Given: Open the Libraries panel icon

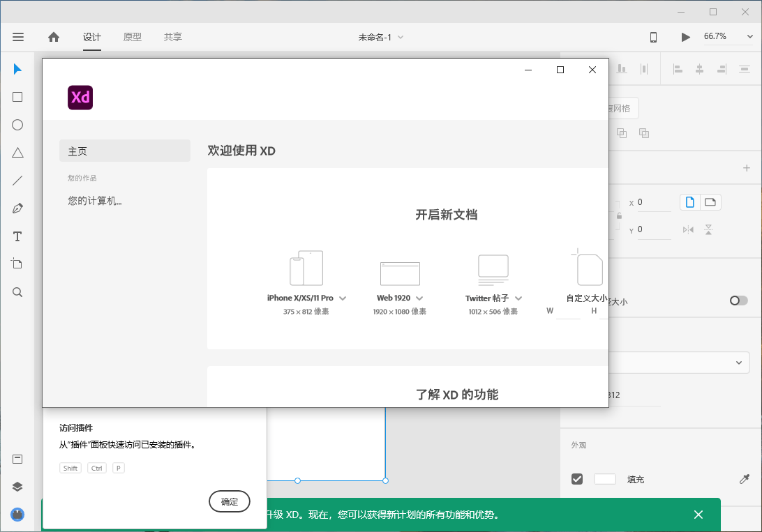Looking at the screenshot, I should click(x=17, y=459).
